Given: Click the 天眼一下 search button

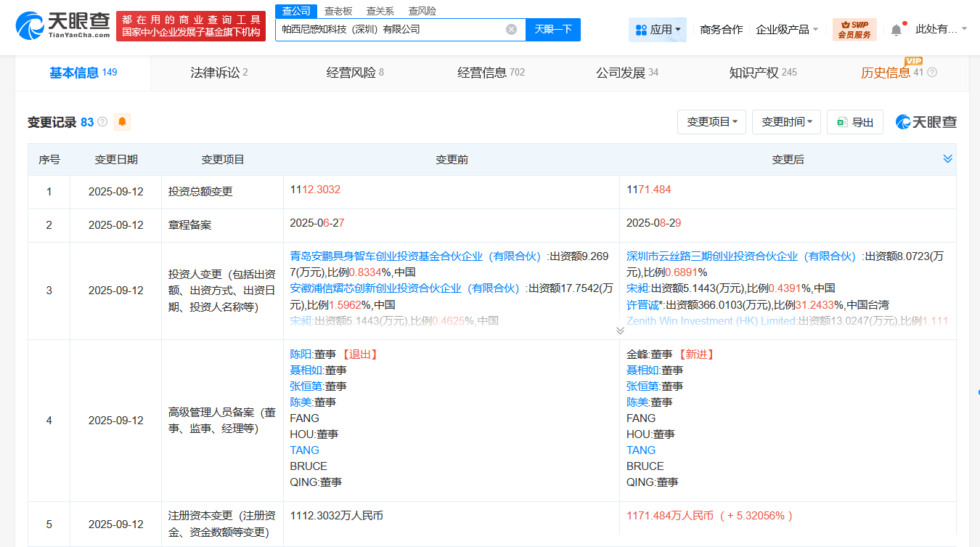Looking at the screenshot, I should (552, 30).
